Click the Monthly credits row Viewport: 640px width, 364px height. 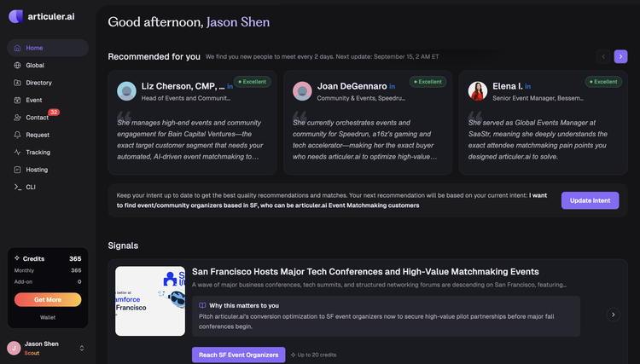[48, 270]
